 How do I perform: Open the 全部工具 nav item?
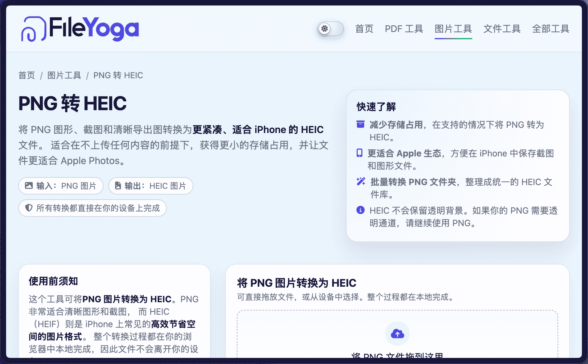coord(551,29)
